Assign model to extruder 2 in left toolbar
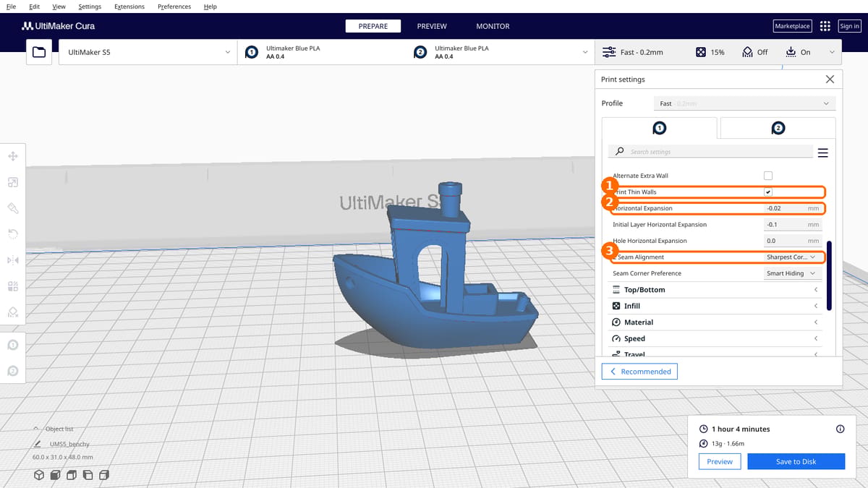 coord(13,371)
